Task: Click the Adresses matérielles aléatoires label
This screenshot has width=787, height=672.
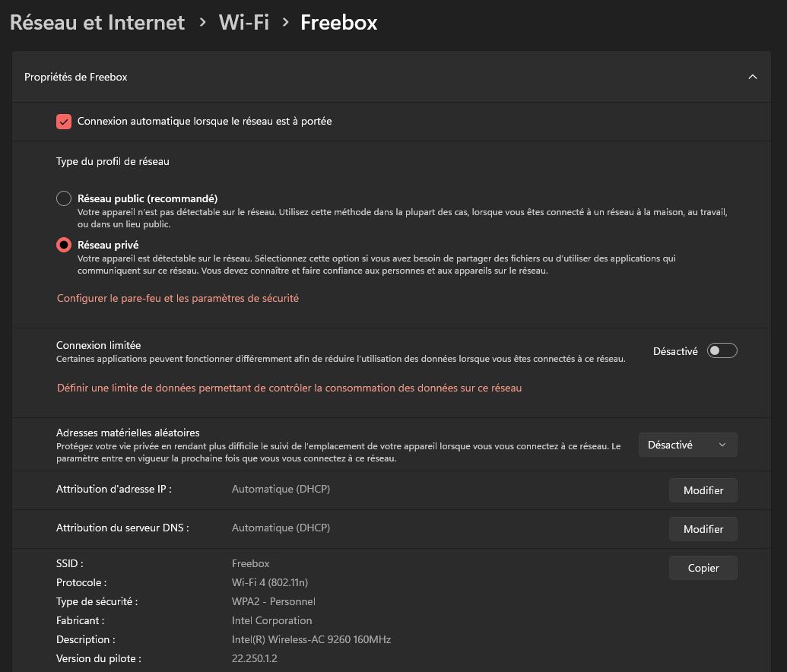Action: pos(128,433)
